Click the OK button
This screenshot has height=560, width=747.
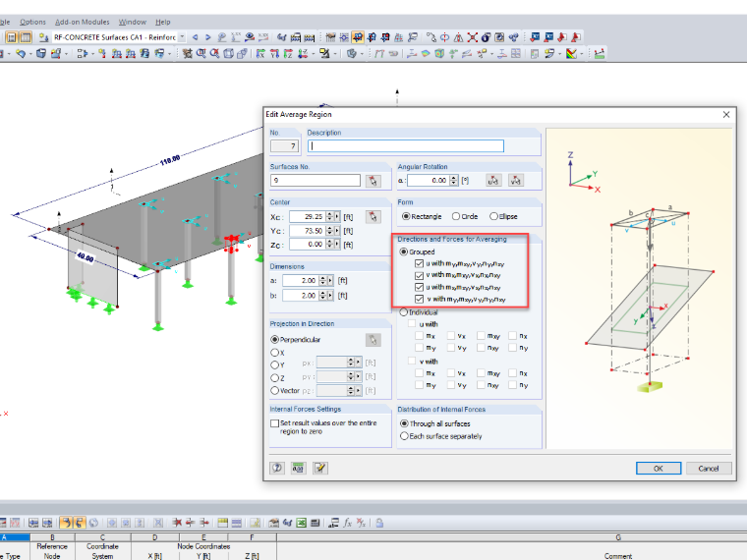(x=658, y=469)
